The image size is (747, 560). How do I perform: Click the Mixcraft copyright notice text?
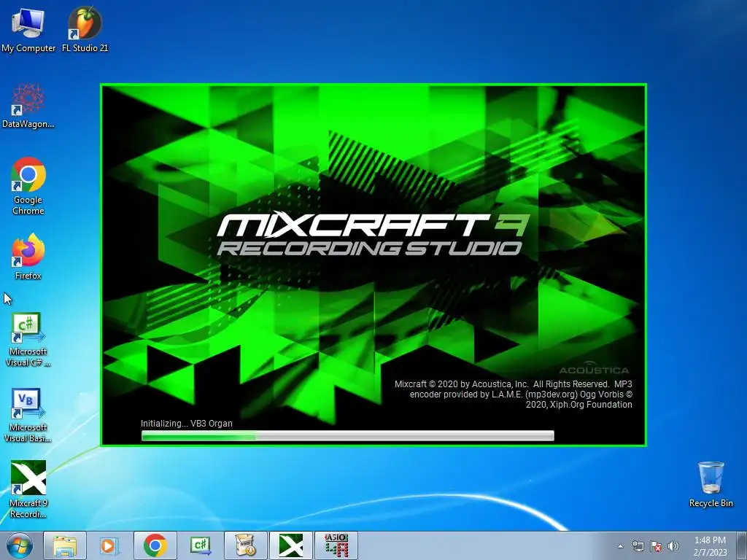point(513,394)
